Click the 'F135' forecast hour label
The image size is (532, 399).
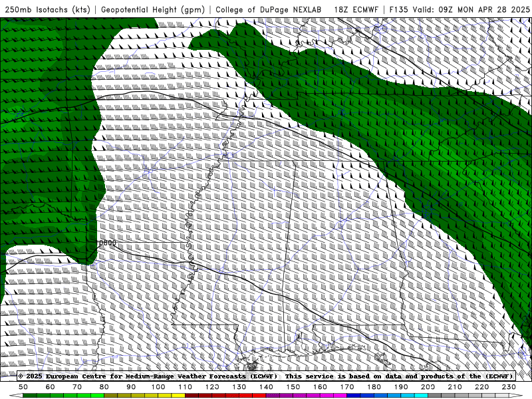[398, 10]
